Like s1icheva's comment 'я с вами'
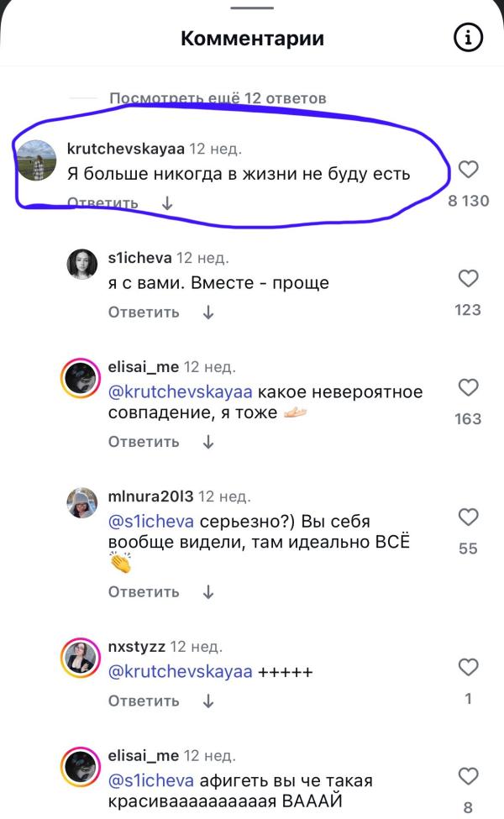 [468, 278]
